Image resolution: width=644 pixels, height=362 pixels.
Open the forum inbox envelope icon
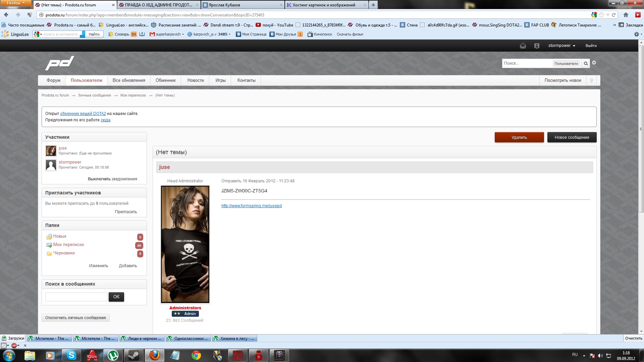pos(523,46)
